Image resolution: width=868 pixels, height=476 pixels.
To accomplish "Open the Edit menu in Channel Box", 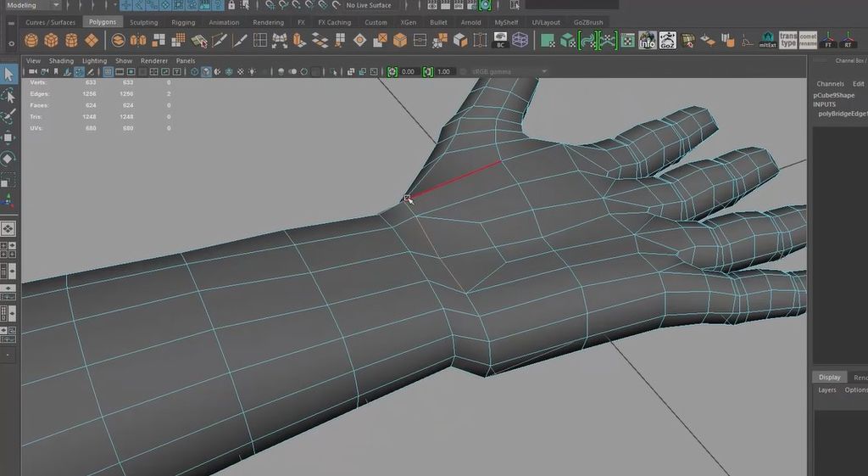I will click(x=858, y=84).
